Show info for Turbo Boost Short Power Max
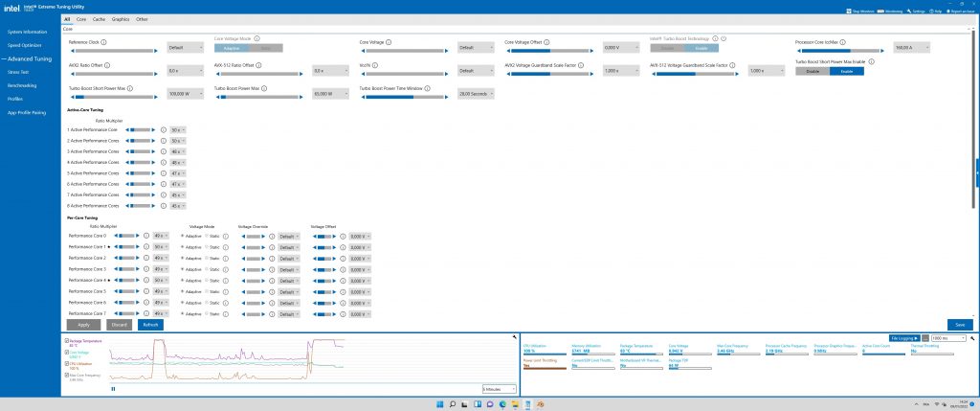980x411 pixels. [129, 88]
